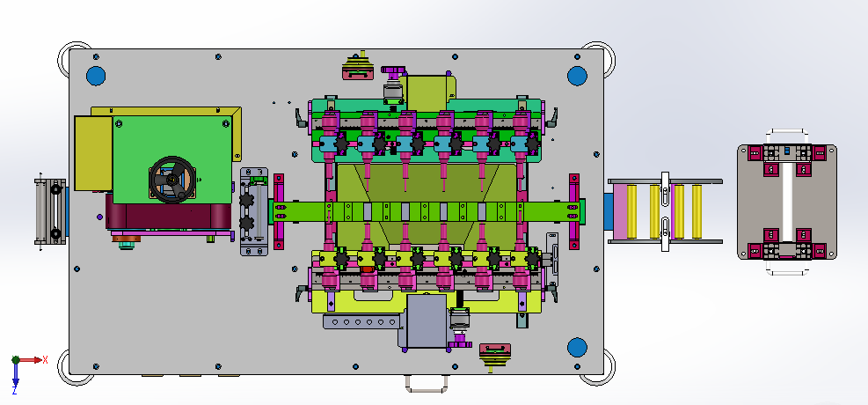Select the lime-yellow base under the lower rail
Image resolution: width=868 pixels, height=405 pixels.
(x=427, y=302)
